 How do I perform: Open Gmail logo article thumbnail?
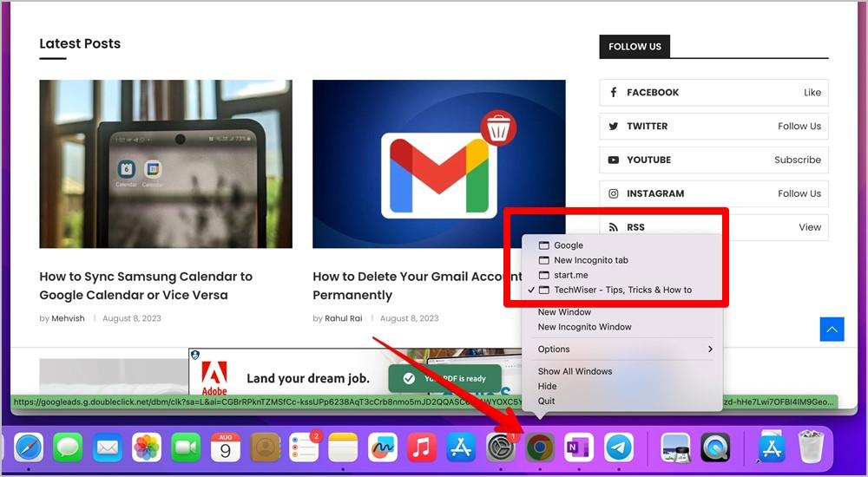[x=439, y=164]
